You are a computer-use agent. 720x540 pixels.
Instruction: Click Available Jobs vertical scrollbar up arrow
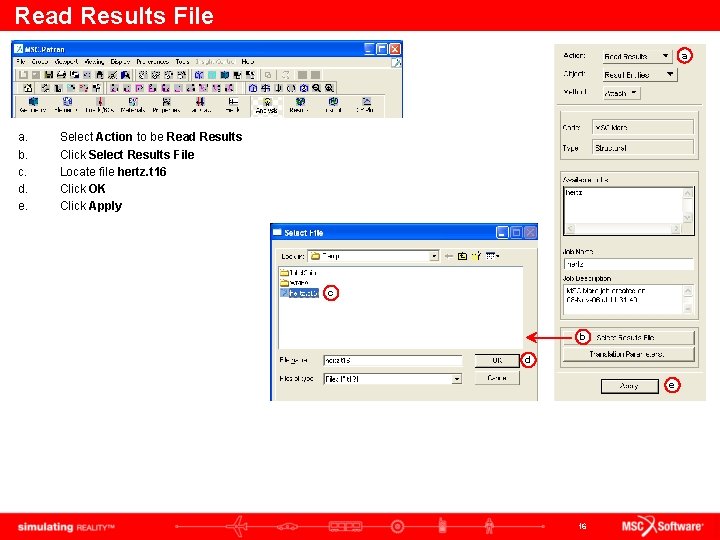click(x=687, y=193)
